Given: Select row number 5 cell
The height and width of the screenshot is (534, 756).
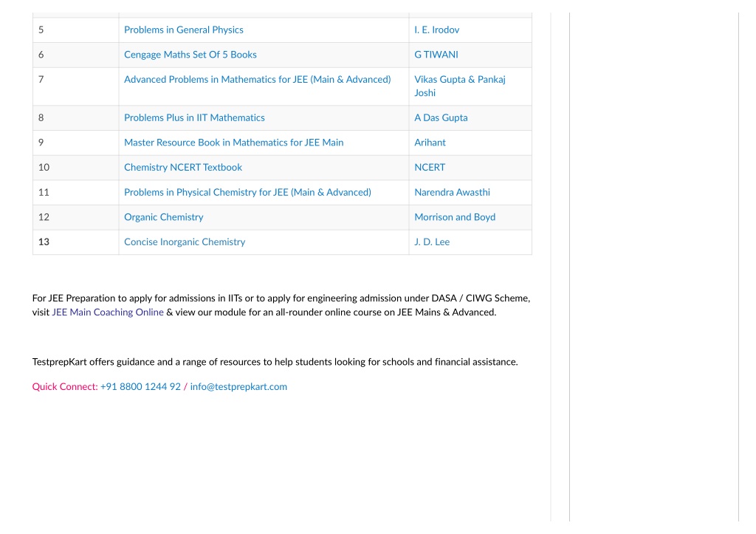Looking at the screenshot, I should pos(76,30).
